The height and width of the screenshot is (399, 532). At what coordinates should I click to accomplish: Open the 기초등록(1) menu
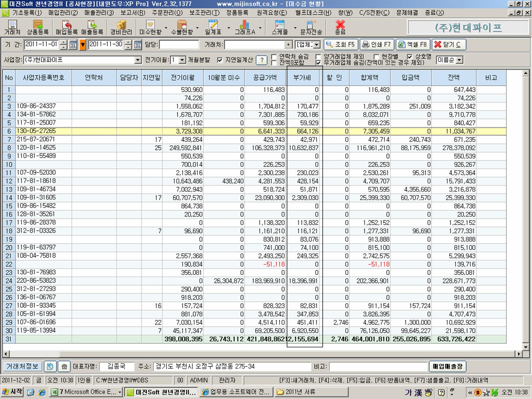coord(27,13)
